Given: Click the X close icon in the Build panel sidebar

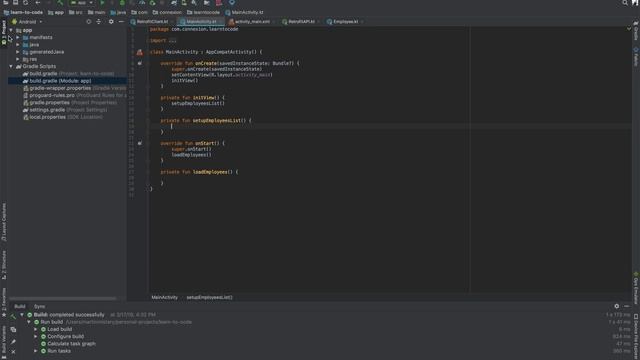Looking at the screenshot, I should pos(13,351).
